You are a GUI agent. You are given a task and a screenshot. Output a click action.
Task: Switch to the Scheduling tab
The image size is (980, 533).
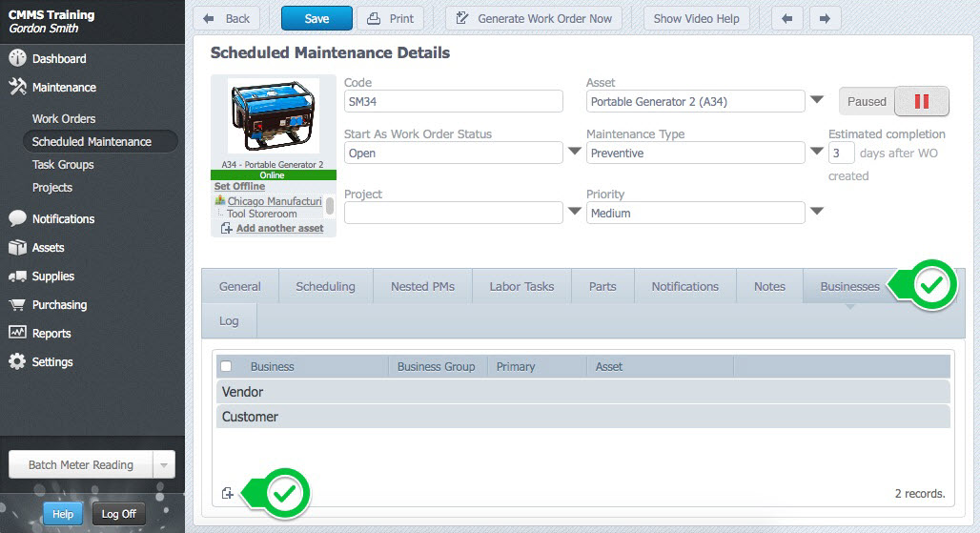tap(326, 286)
